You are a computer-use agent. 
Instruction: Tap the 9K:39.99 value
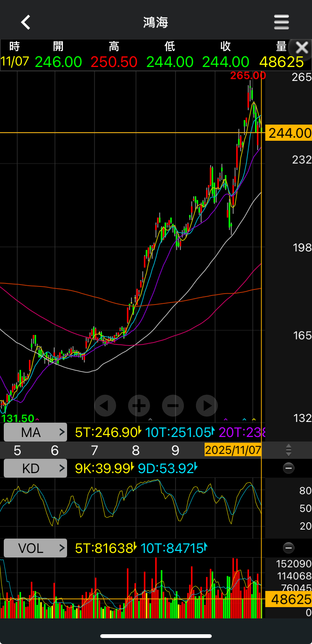coord(103,469)
